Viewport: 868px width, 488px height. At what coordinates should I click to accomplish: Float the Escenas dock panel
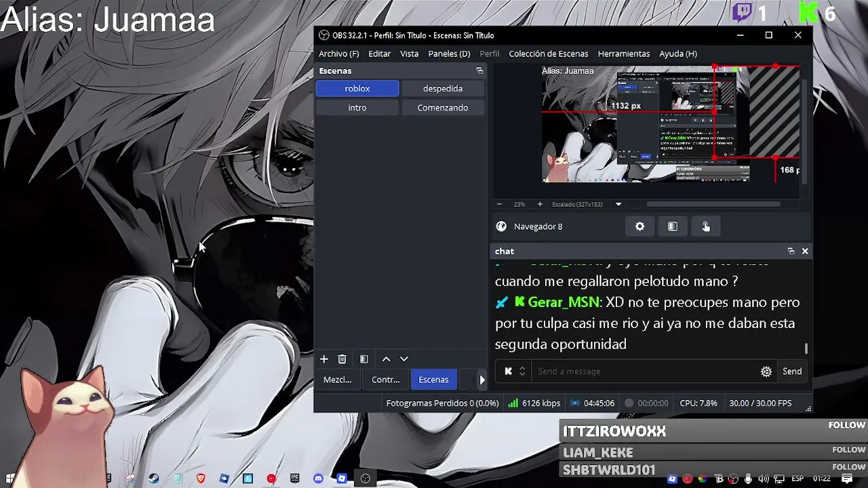point(479,70)
